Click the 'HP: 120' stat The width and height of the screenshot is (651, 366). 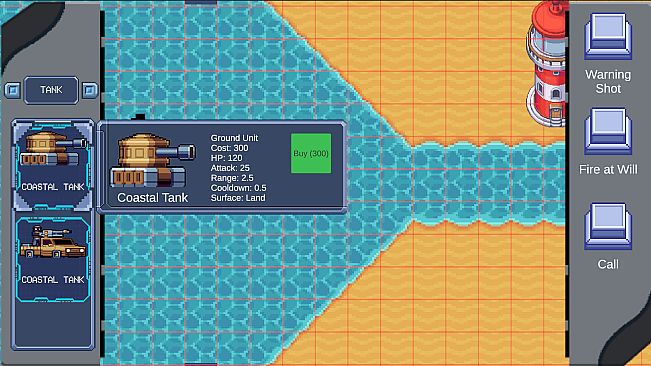coord(226,158)
